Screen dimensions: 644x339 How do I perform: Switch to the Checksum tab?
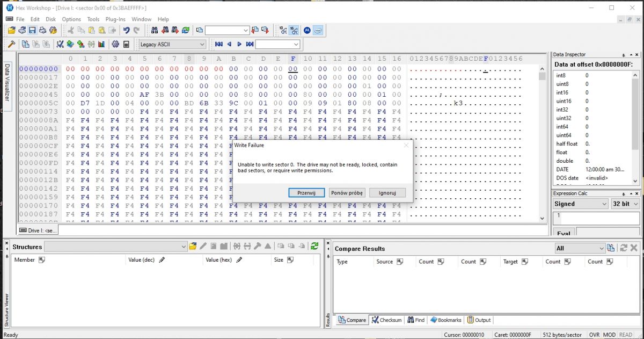[387, 320]
